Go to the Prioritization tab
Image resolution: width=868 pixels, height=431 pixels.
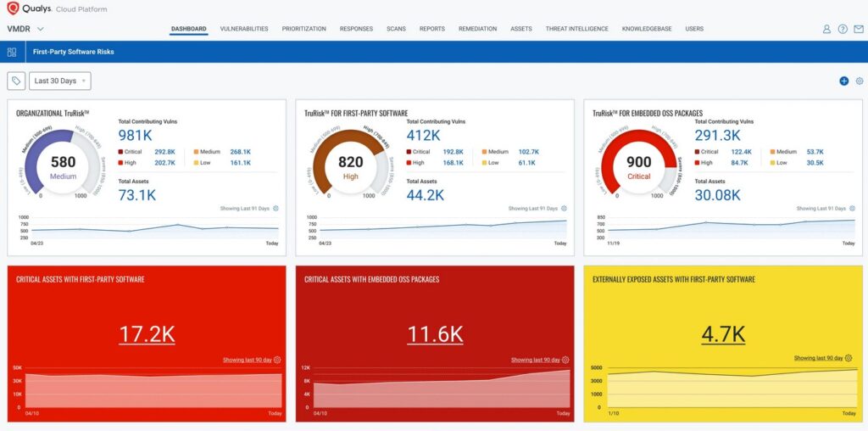tap(304, 29)
